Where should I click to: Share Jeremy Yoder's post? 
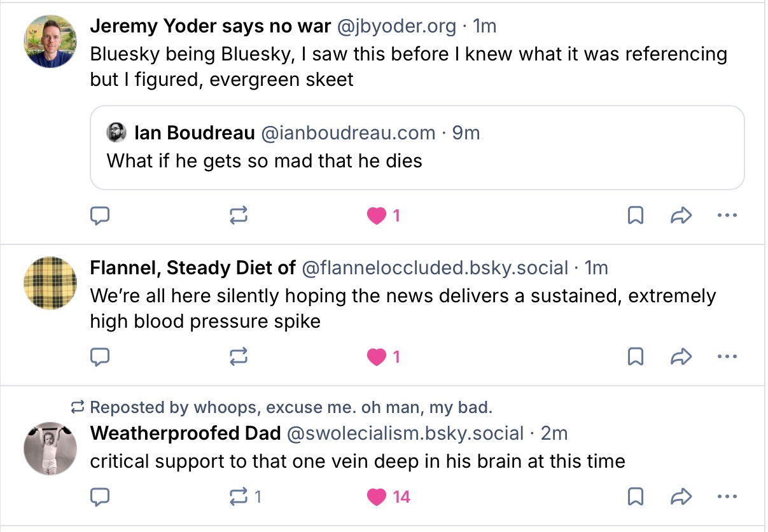point(681,216)
